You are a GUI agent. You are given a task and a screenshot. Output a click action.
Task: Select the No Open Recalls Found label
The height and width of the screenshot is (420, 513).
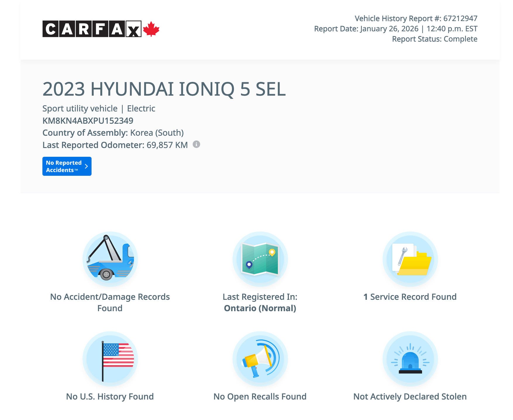coord(260,397)
